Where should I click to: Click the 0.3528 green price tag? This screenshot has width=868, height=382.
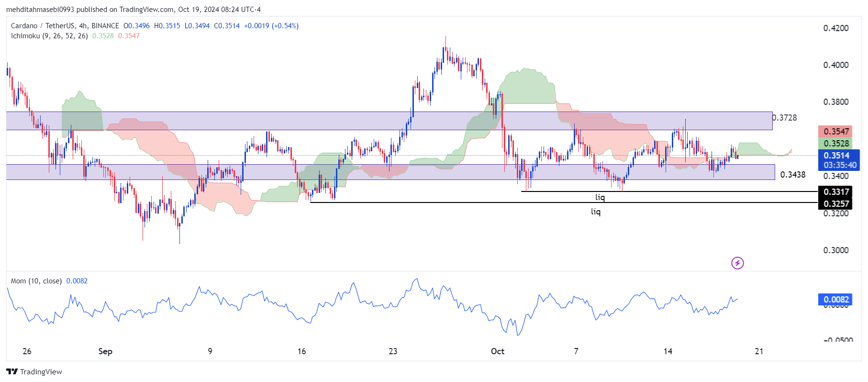pos(835,143)
